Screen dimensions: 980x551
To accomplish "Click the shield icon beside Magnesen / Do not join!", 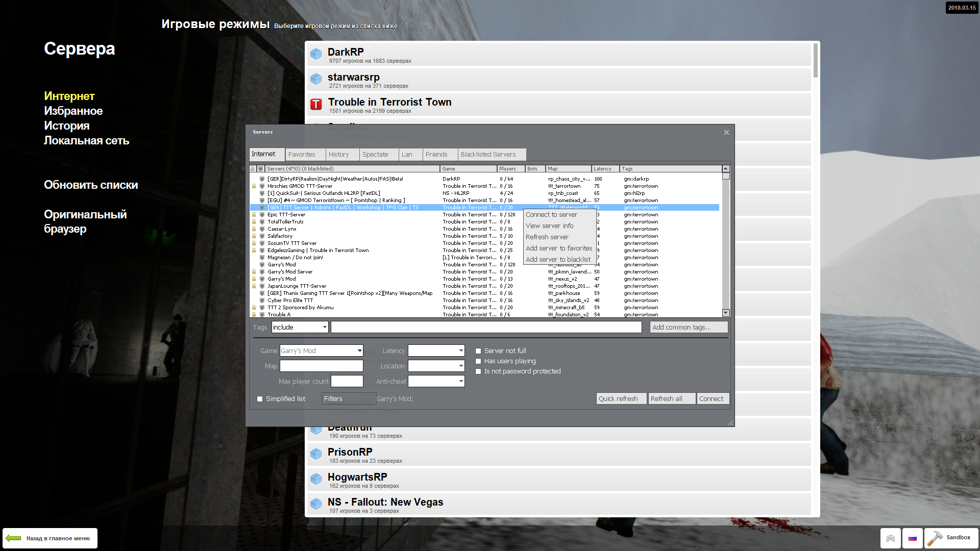I will 262,258.
